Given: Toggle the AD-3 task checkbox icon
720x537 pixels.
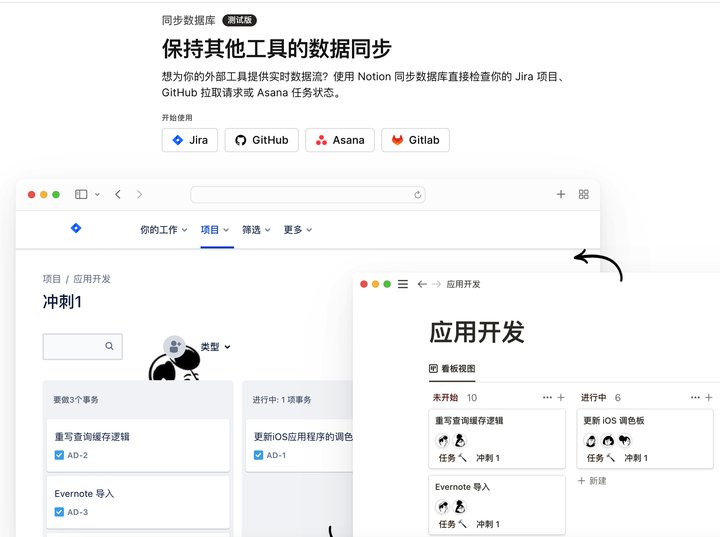Looking at the screenshot, I should [x=59, y=511].
